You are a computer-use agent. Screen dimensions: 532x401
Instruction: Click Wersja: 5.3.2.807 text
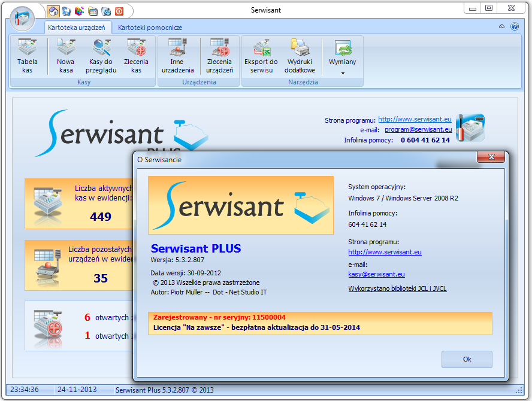point(177,260)
